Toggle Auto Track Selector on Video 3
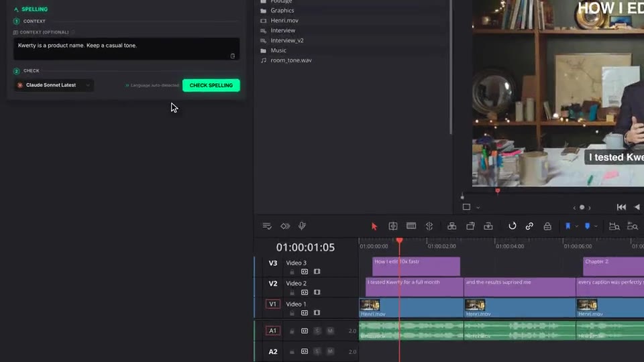The width and height of the screenshot is (644, 362). (305, 271)
